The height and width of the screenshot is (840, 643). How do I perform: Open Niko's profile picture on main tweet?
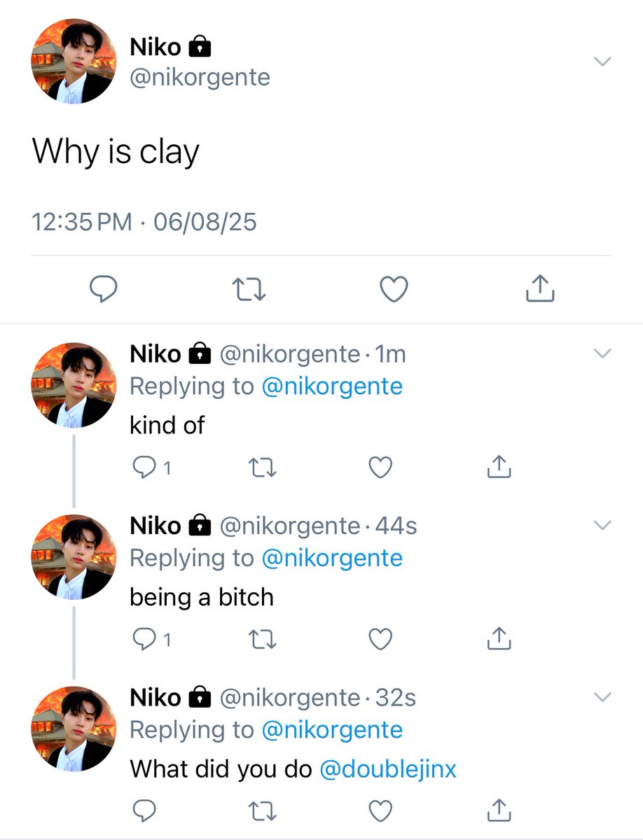tap(74, 61)
